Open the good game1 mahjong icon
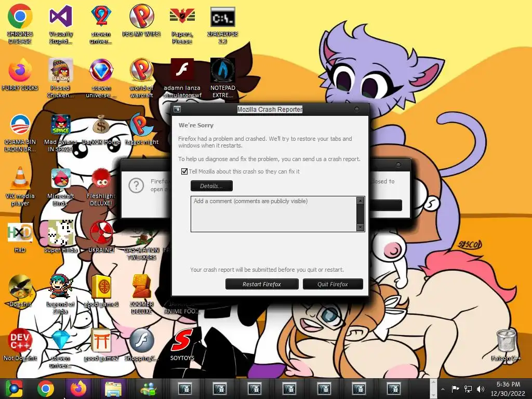The width and height of the screenshot is (532, 399). click(101, 291)
